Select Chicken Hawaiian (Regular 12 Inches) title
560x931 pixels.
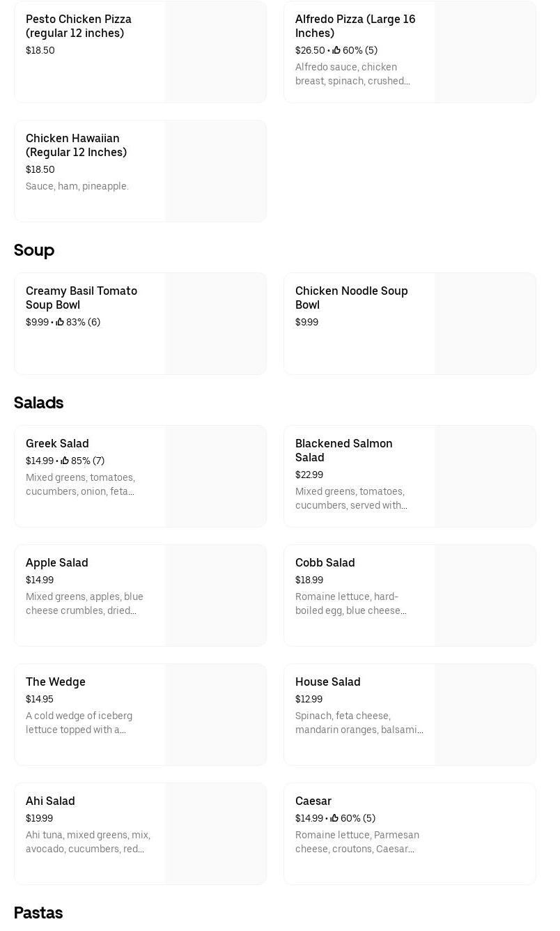pos(76,145)
